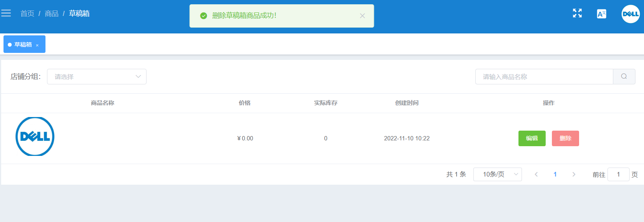Image resolution: width=644 pixels, height=222 pixels.
Task: Select the 草稿箱 breadcrumb text
Action: click(79, 14)
